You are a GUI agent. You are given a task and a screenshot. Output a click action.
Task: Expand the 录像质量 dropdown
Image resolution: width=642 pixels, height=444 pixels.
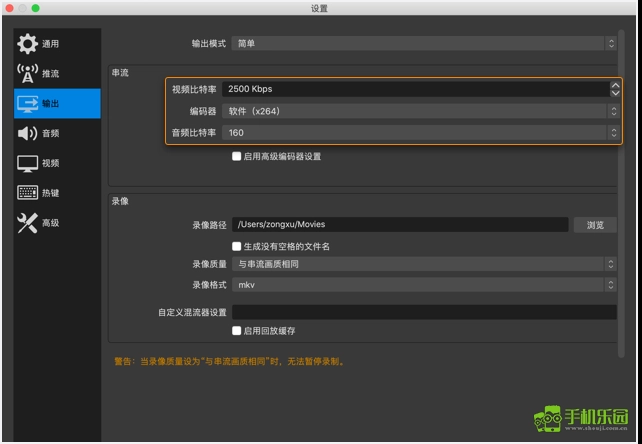tap(424, 265)
